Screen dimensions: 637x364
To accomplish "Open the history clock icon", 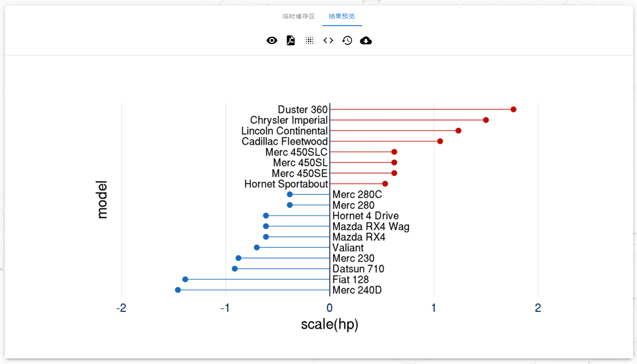I will coord(347,41).
